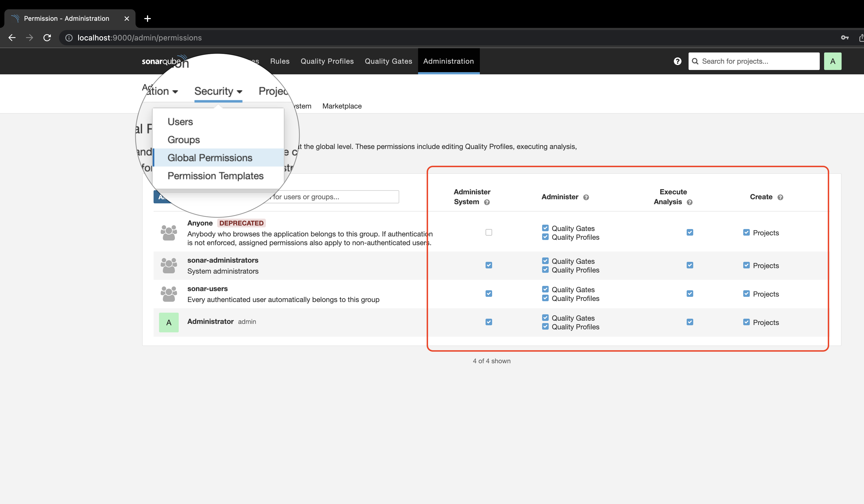Uncheck Execute Analysis for Administrator
Image resolution: width=864 pixels, height=504 pixels.
tap(690, 322)
